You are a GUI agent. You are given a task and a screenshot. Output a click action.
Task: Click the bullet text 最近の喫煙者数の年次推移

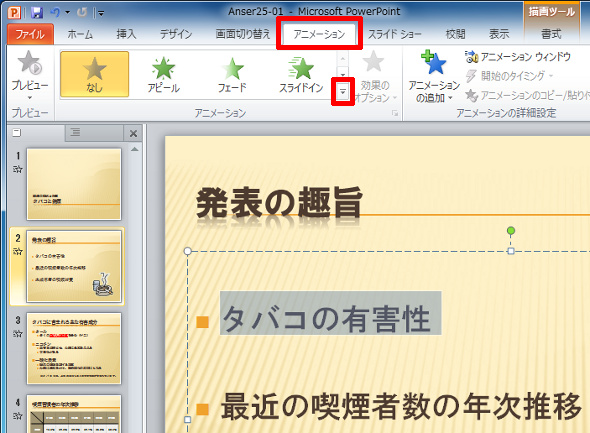click(401, 406)
